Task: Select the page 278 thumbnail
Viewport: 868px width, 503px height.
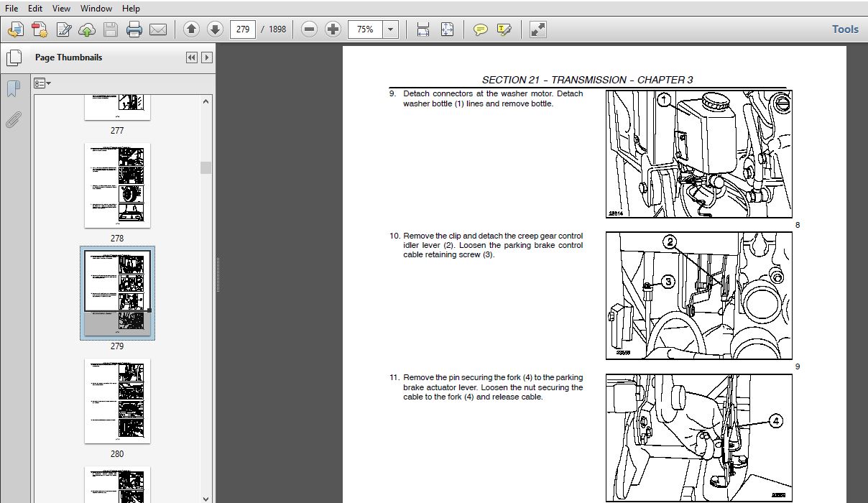Action: (117, 185)
